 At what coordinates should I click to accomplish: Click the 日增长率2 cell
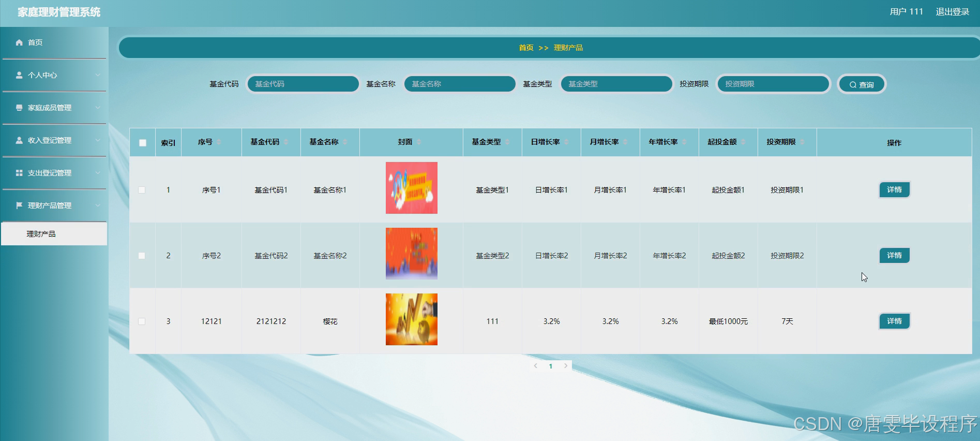pos(551,256)
